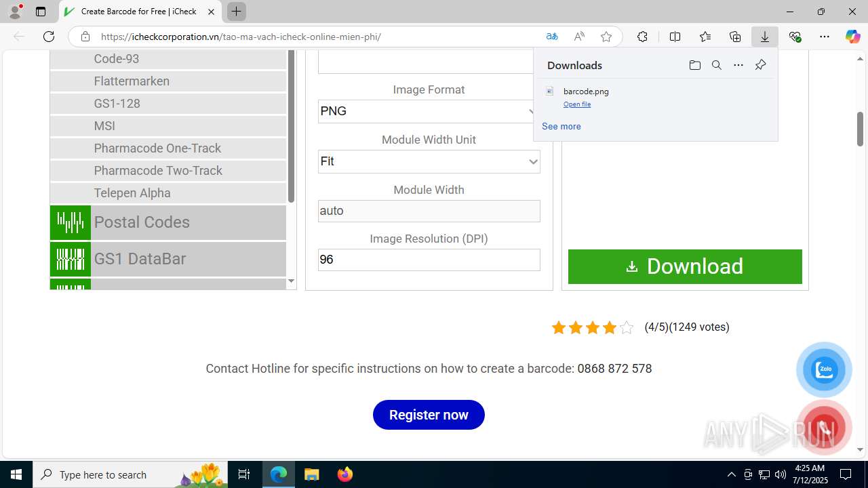Toggle the Downloads toolbar button
This screenshot has width=868, height=488.
point(765,37)
